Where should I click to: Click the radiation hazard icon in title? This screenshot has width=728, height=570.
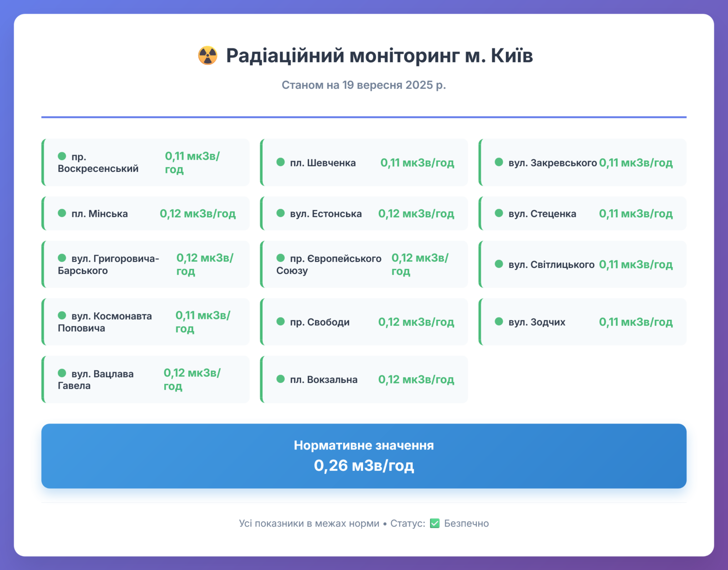[x=207, y=55]
